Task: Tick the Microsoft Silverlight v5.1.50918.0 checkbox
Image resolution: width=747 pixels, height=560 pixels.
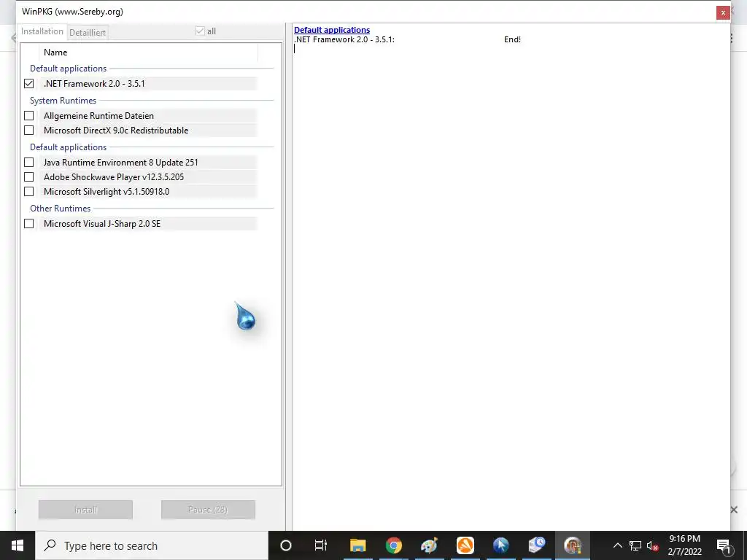Action: tap(29, 192)
